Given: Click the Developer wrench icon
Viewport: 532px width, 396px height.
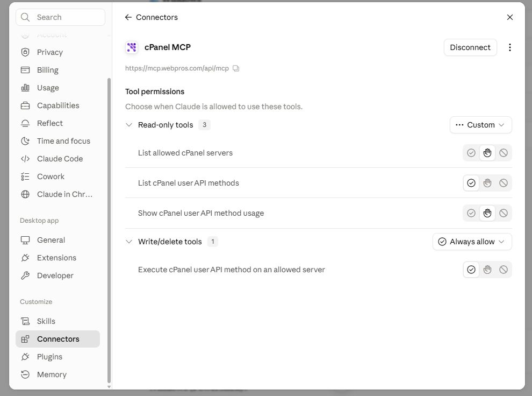Looking at the screenshot, I should point(25,275).
